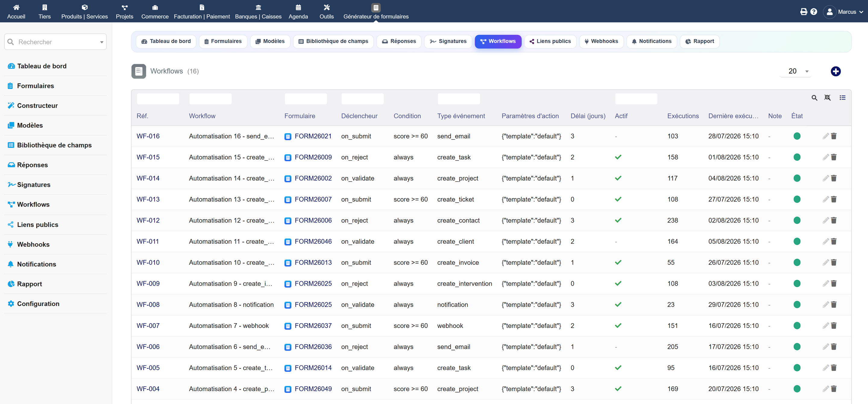This screenshot has height=404, width=868.
Task: Click the search magnifier icon in table header
Action: coord(814,98)
